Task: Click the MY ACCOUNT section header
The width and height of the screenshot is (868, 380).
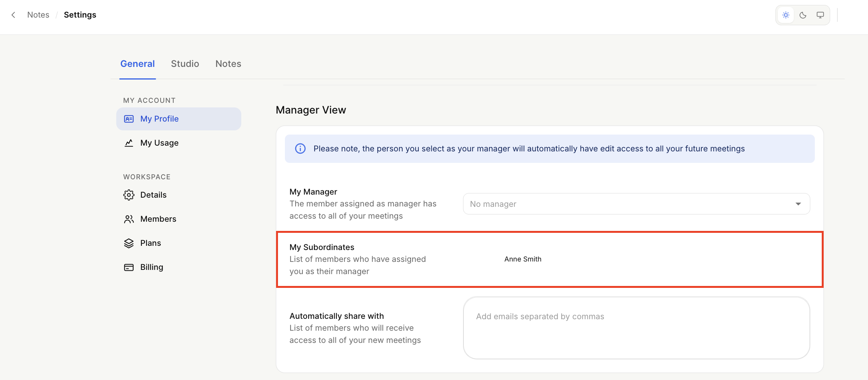Action: [149, 101]
